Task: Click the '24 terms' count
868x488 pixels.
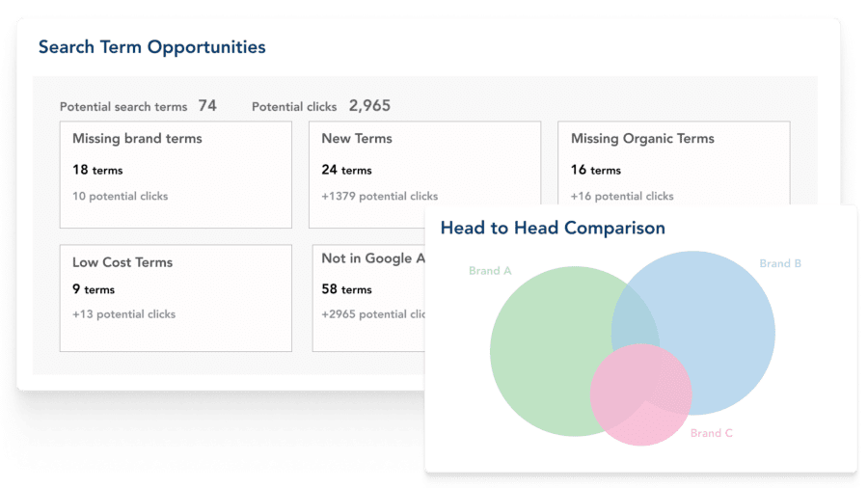Action: (x=346, y=170)
